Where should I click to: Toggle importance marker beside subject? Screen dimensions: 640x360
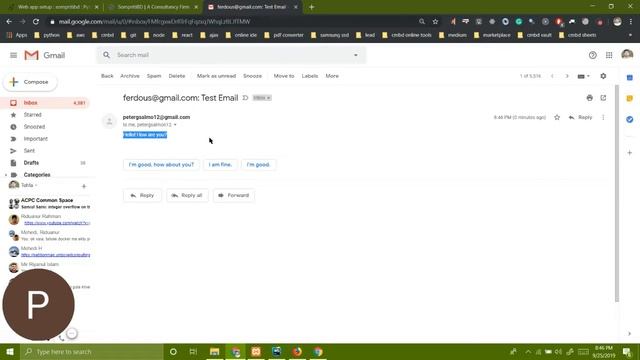click(245, 98)
